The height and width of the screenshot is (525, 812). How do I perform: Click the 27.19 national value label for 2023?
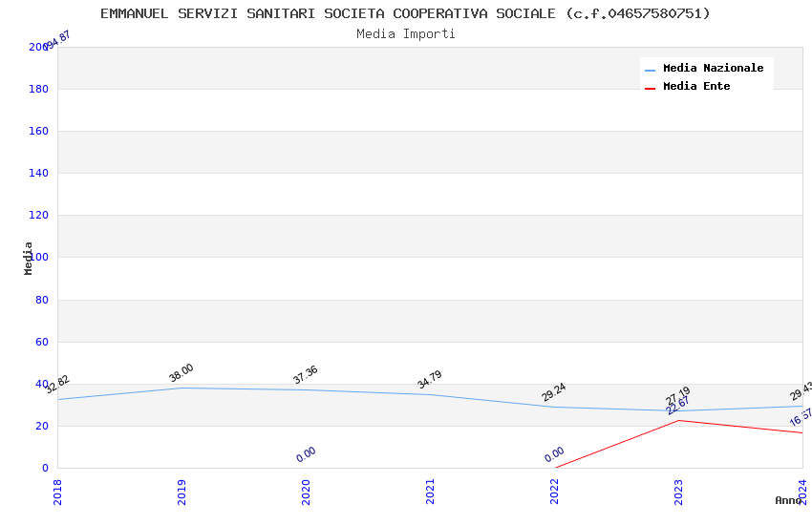678,396
